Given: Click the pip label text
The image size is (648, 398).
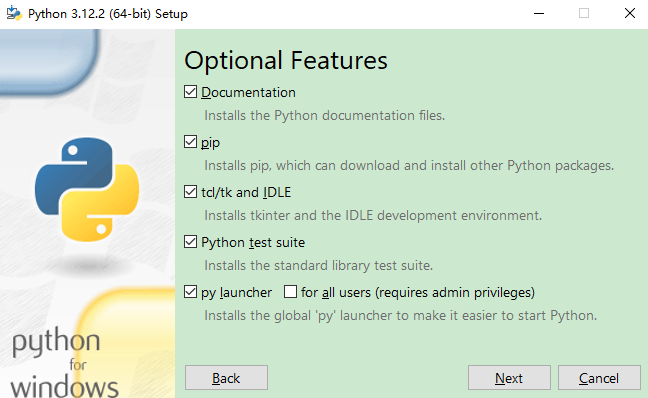Looking at the screenshot, I should point(210,143).
